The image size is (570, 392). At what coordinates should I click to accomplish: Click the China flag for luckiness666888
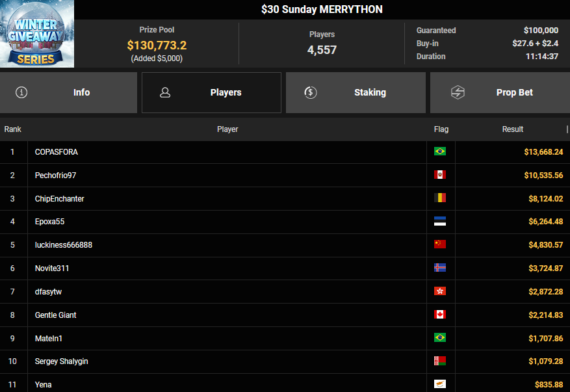[440, 245]
